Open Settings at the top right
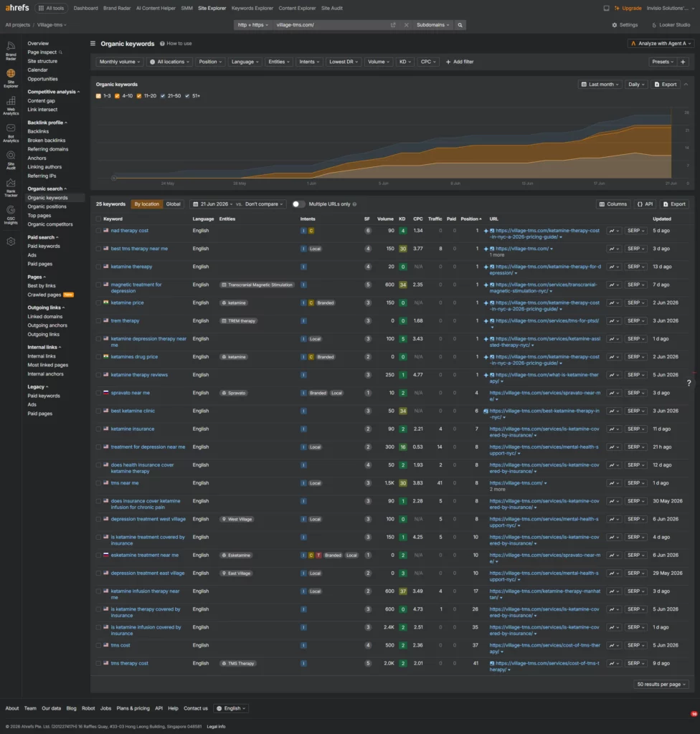The image size is (700, 734). point(625,25)
